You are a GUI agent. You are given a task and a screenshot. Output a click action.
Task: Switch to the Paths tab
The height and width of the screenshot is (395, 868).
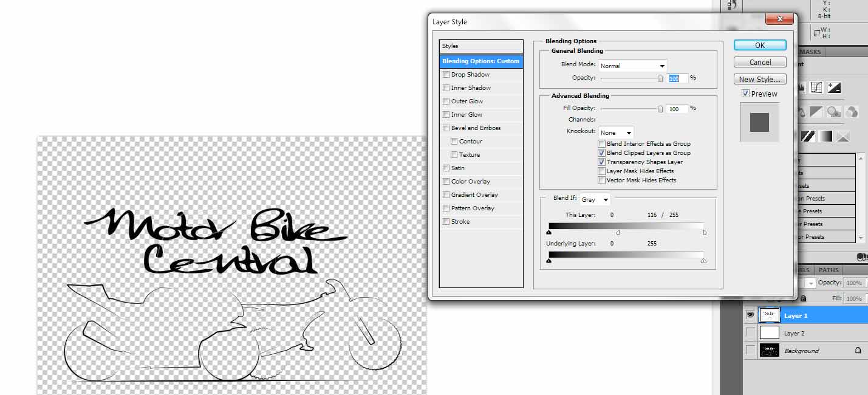pos(829,270)
